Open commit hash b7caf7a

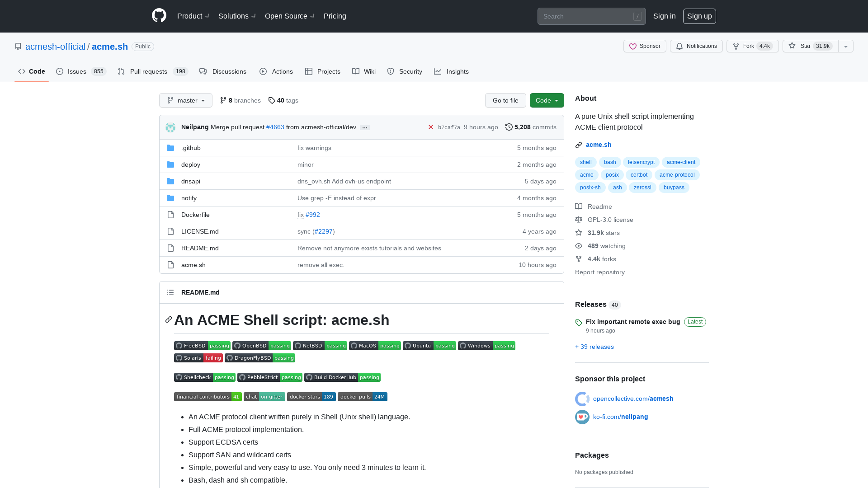click(x=449, y=127)
